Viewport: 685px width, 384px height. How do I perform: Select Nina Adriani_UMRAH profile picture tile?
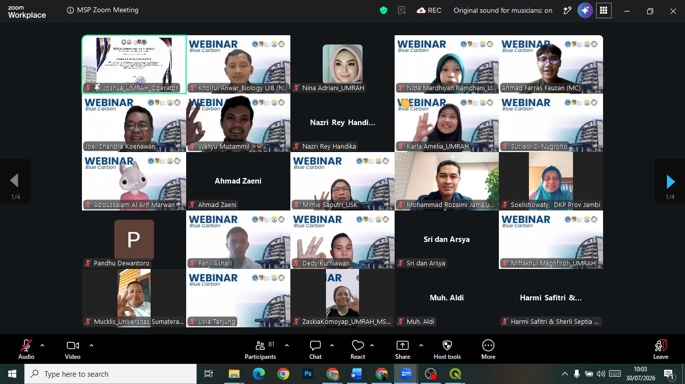coord(342,64)
